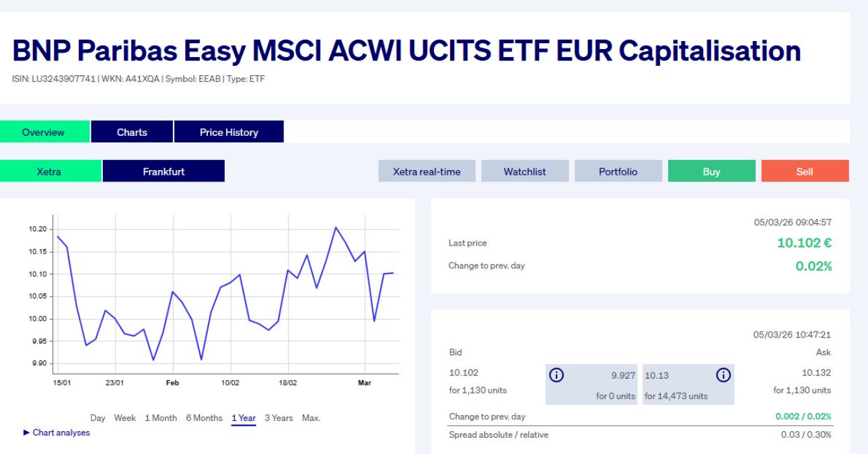The image size is (868, 454).
Task: Set chart range to Day
Action: [98, 418]
